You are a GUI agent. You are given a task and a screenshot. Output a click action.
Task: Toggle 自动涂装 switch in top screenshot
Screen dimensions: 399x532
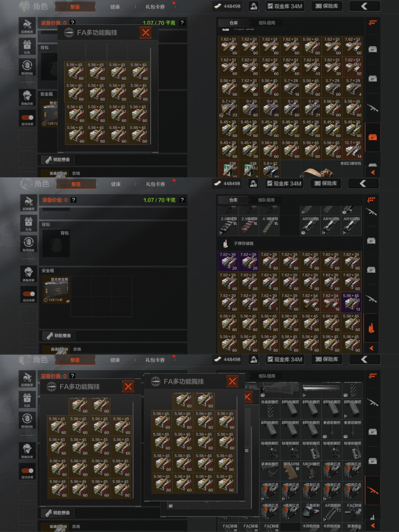tap(27, 117)
